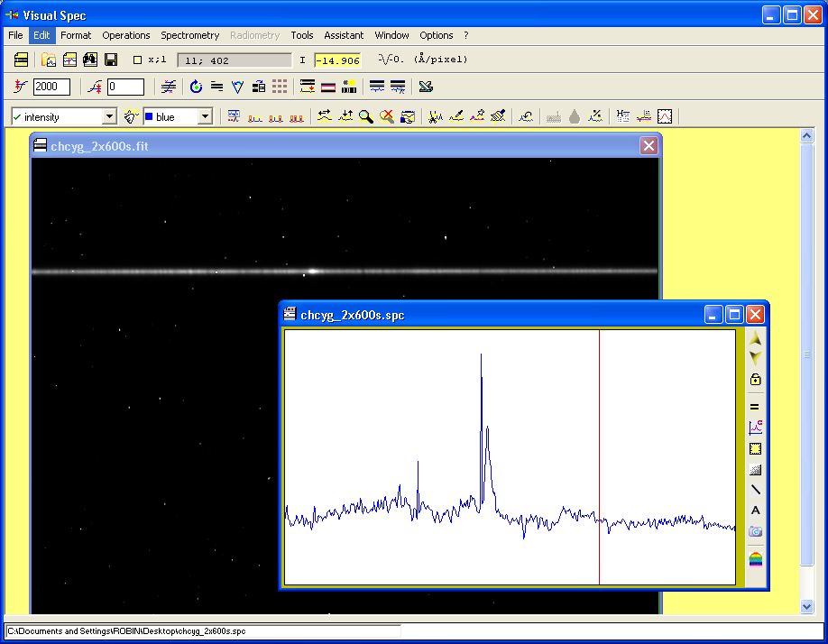The width and height of the screenshot is (828, 644).
Task: Toggle the padlock icon in spectrum sidebar
Action: (x=755, y=379)
